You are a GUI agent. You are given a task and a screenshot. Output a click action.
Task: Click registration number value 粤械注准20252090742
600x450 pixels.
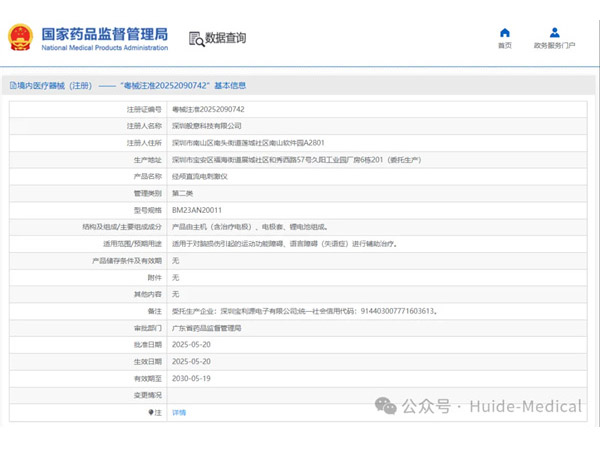[x=208, y=109]
